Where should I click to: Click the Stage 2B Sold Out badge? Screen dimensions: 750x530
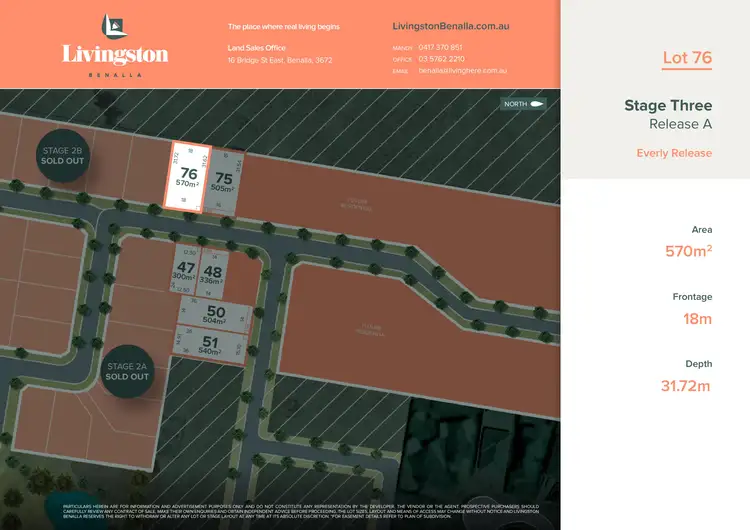coord(62,155)
